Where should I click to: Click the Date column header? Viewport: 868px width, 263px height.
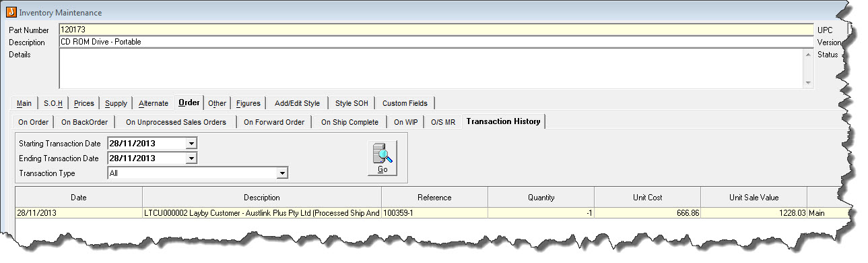point(78,198)
